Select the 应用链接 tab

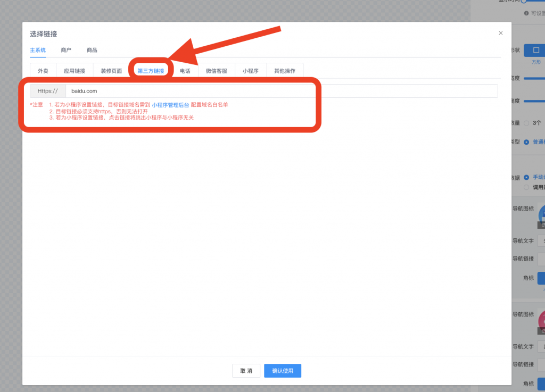coord(75,71)
